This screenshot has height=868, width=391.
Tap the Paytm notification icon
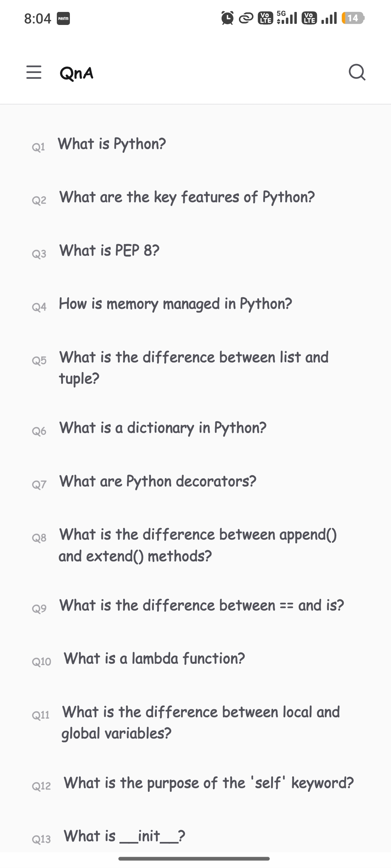[63, 18]
